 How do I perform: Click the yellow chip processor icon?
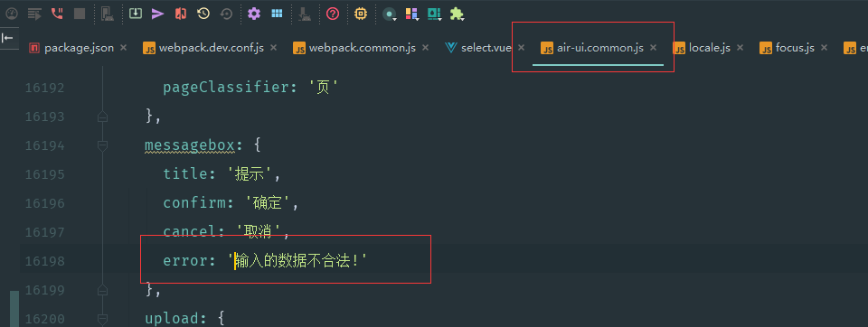[x=361, y=14]
